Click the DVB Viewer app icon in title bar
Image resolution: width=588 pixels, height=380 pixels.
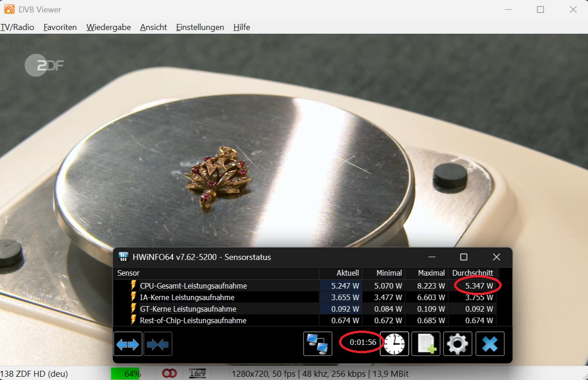point(9,9)
